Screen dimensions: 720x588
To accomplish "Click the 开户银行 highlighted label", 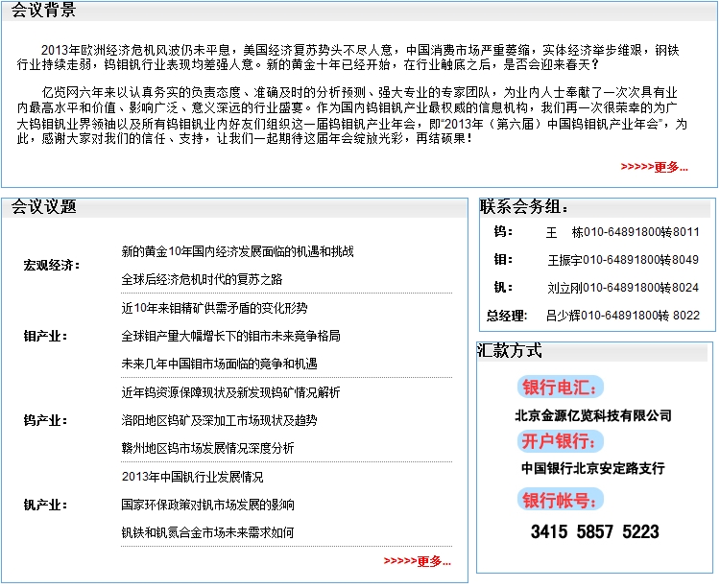I will tap(561, 441).
